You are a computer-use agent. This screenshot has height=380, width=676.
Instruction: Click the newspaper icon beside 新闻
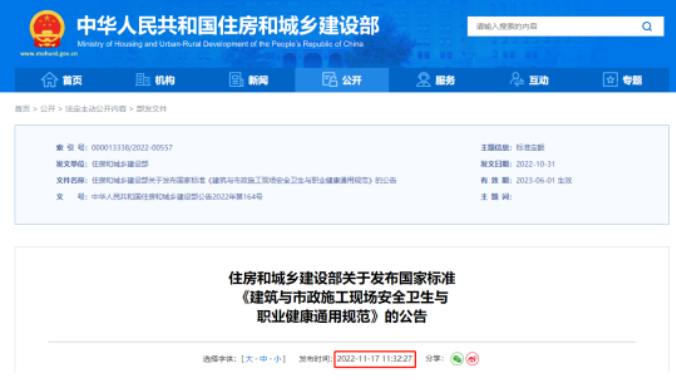tap(236, 80)
